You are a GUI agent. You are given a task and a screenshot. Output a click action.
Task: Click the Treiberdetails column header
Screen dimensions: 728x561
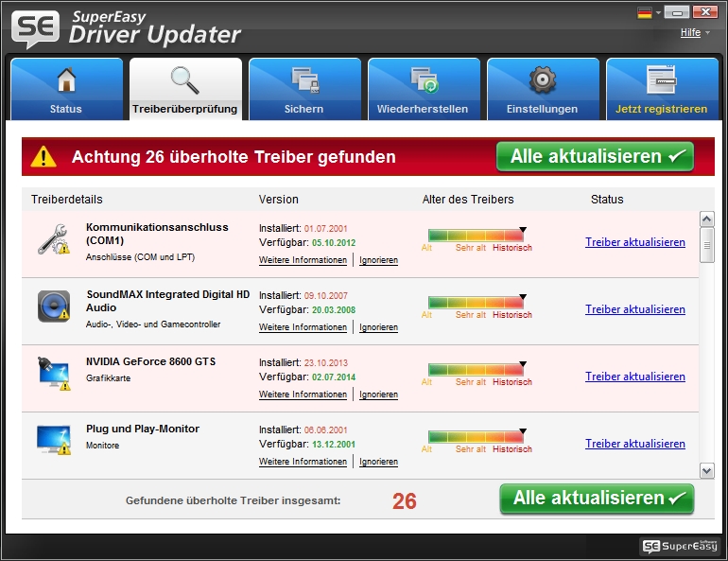click(67, 200)
